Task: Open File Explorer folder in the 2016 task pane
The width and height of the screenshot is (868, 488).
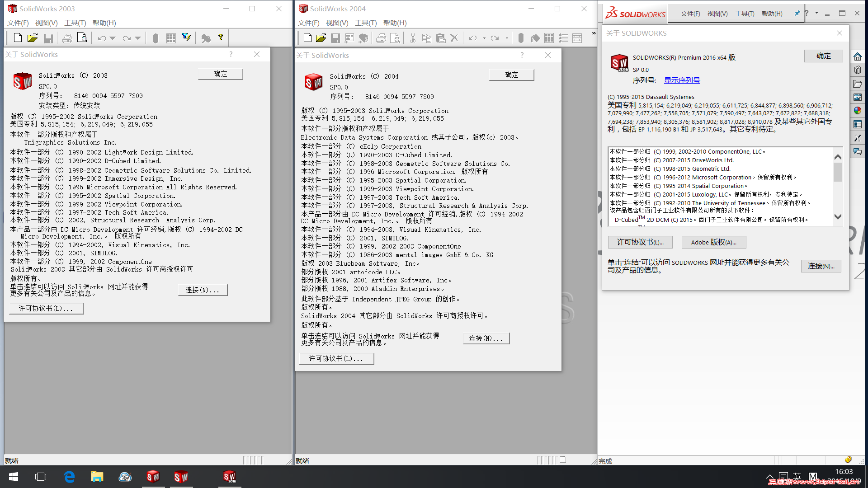Action: (858, 84)
